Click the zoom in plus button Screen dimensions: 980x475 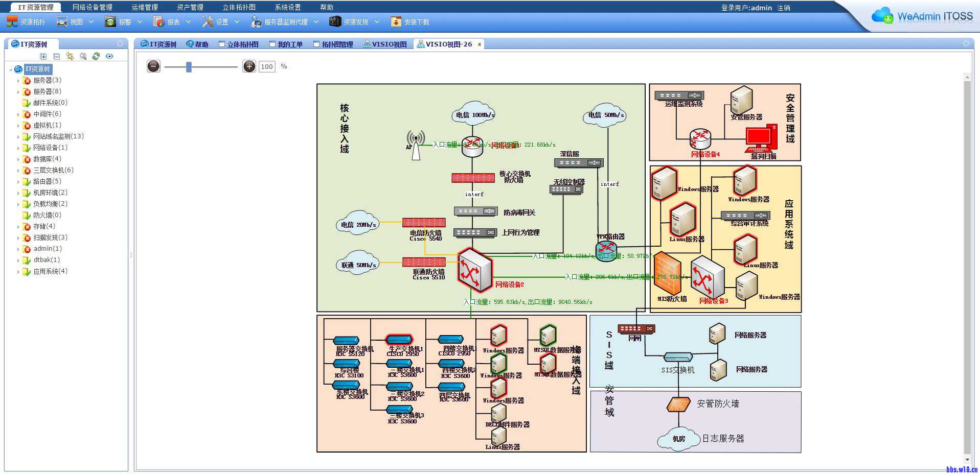(249, 66)
